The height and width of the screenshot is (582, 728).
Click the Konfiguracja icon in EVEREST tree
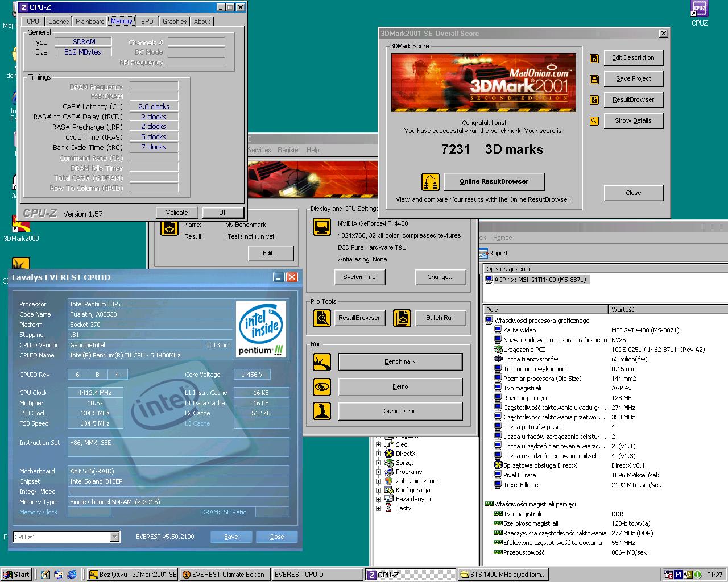click(x=389, y=490)
